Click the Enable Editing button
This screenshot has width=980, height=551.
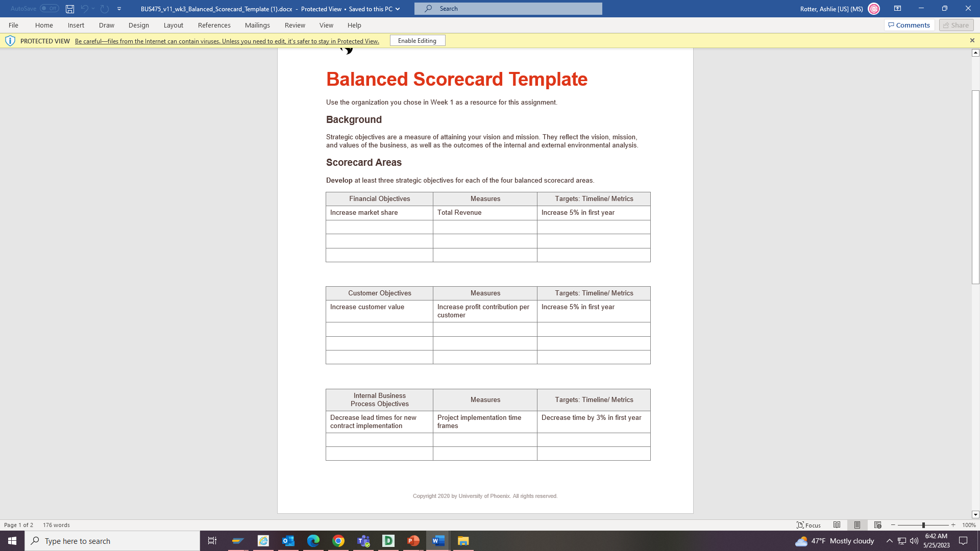(417, 41)
